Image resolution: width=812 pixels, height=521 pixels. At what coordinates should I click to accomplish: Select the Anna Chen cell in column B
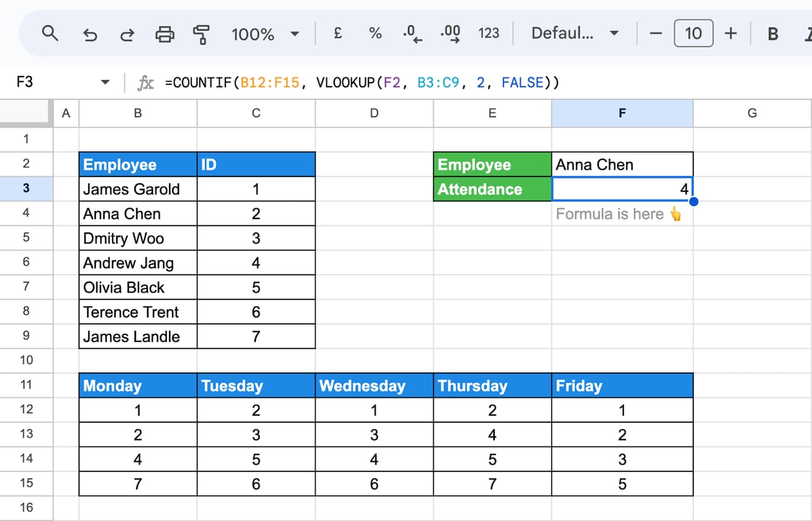138,213
